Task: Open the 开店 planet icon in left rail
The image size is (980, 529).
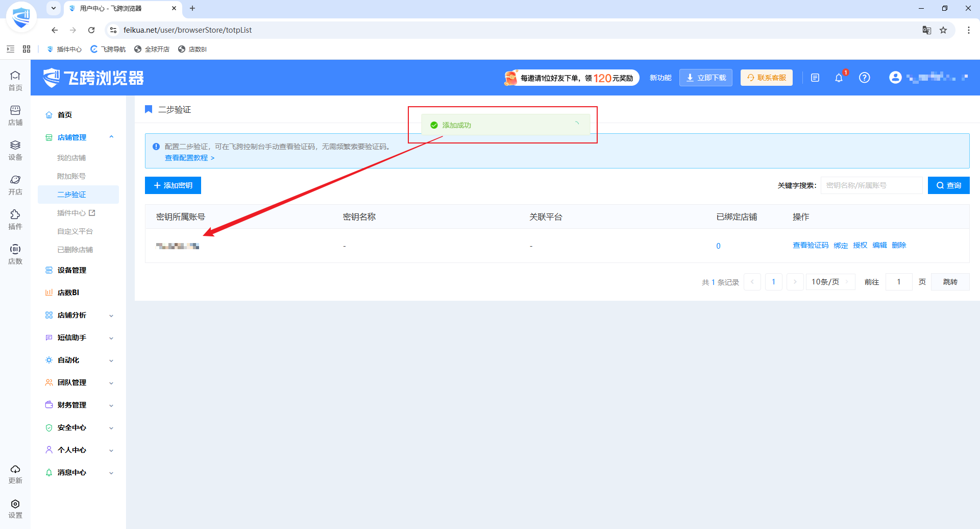Action: pyautogui.click(x=15, y=185)
